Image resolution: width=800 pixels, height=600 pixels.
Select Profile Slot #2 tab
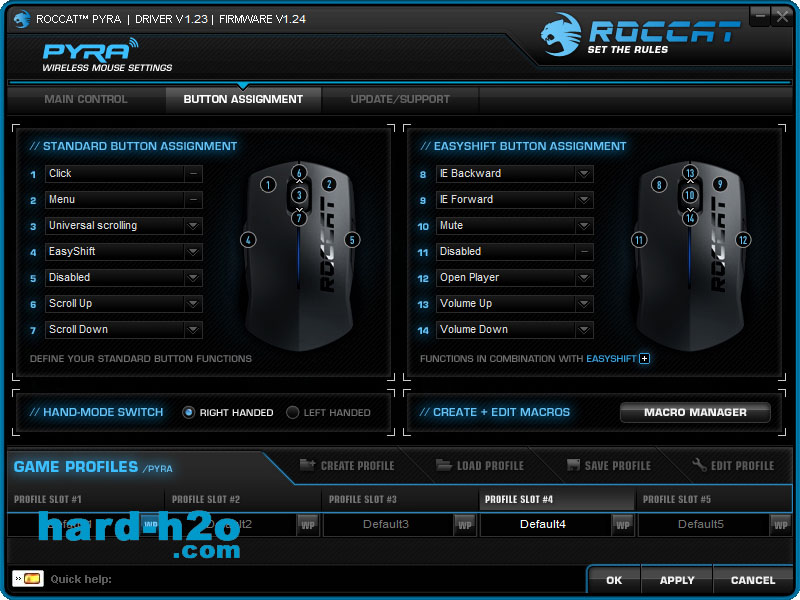(x=243, y=499)
